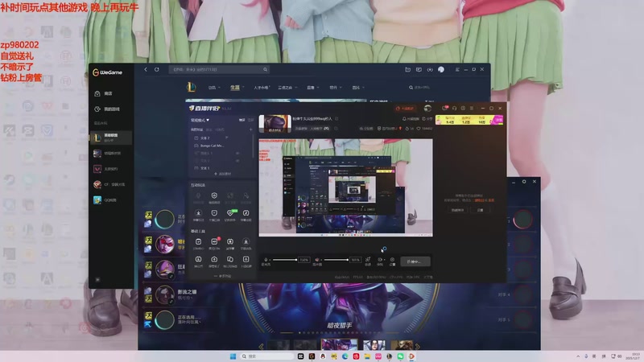Click the 设置 button in the right panel
The width and height of the screenshot is (644, 362).
tap(480, 210)
